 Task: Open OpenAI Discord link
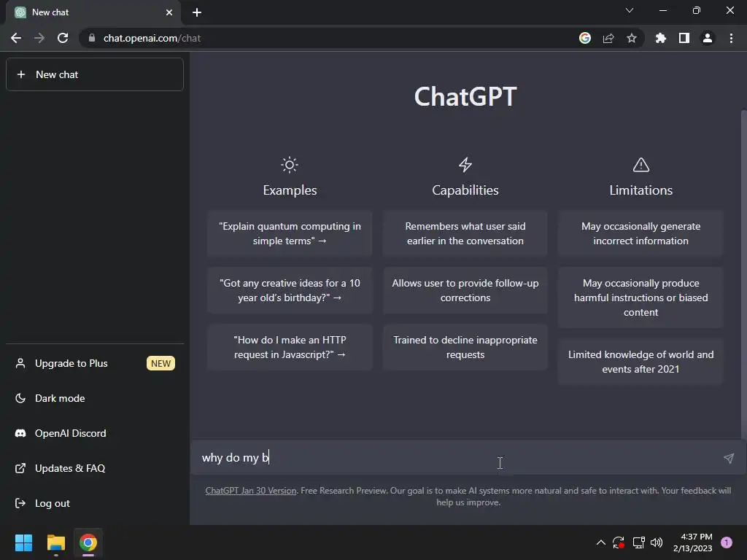[x=94, y=433]
